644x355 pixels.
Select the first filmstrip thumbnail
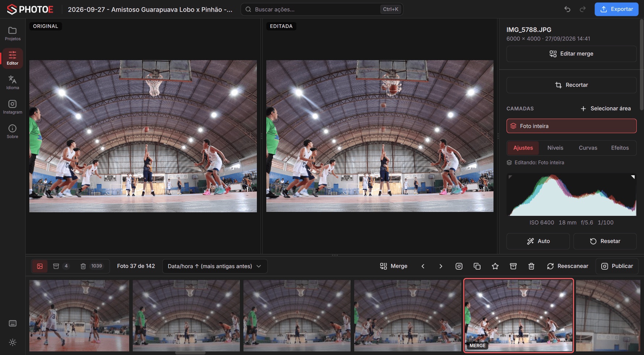point(79,316)
